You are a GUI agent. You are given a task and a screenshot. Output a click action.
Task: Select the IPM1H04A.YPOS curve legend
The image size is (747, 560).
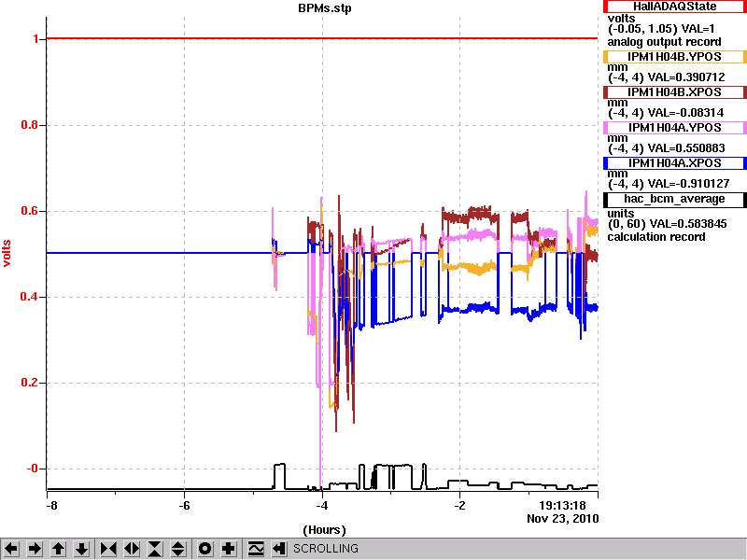[x=674, y=128]
